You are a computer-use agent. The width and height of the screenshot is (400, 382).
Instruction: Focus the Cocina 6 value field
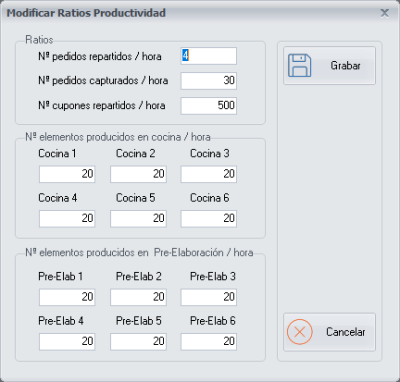point(209,219)
